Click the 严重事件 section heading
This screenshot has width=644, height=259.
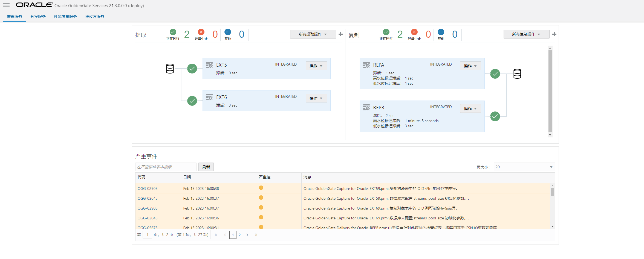tap(146, 156)
